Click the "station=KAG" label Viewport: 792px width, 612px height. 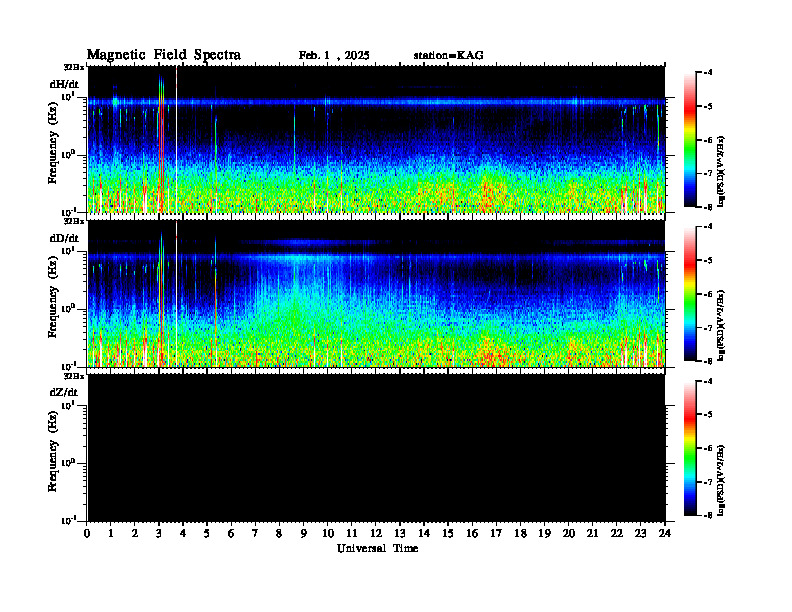tap(448, 56)
